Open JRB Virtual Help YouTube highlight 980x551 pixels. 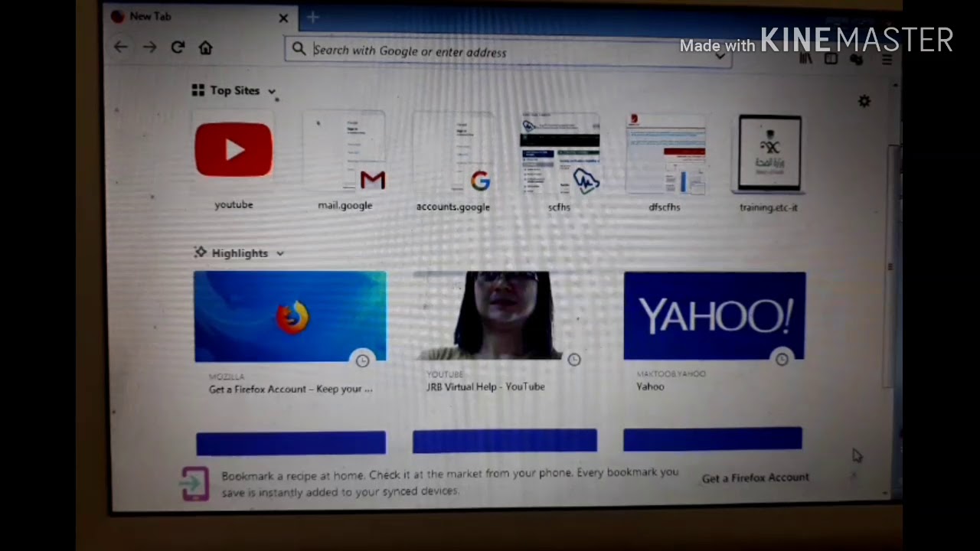(x=505, y=333)
